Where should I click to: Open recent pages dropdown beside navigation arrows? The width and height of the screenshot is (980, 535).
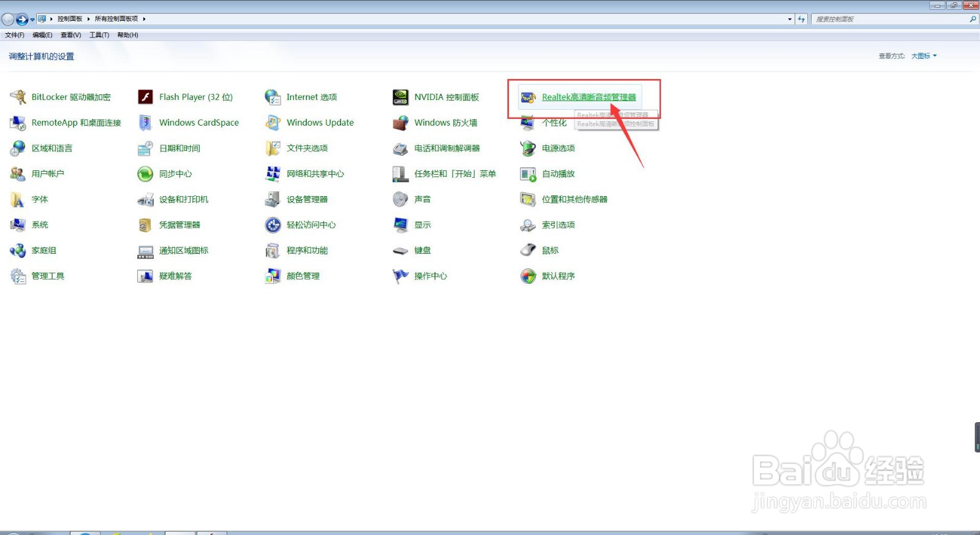pyautogui.click(x=32, y=20)
